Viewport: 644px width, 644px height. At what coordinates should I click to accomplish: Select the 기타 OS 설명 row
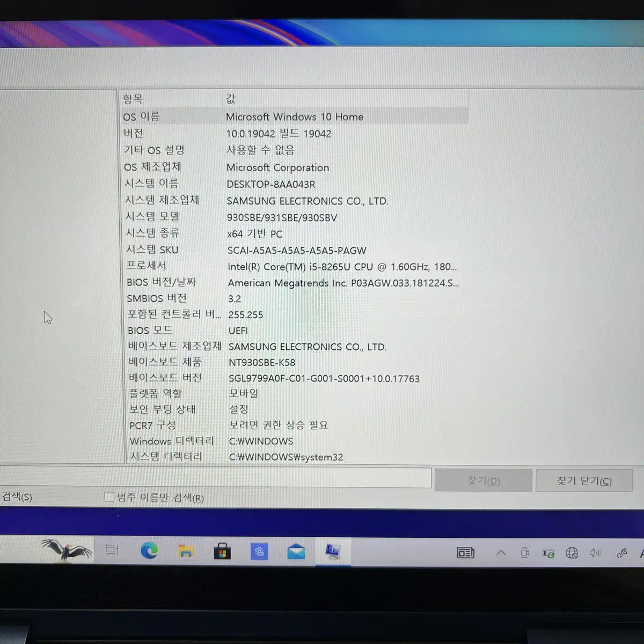pos(295,150)
